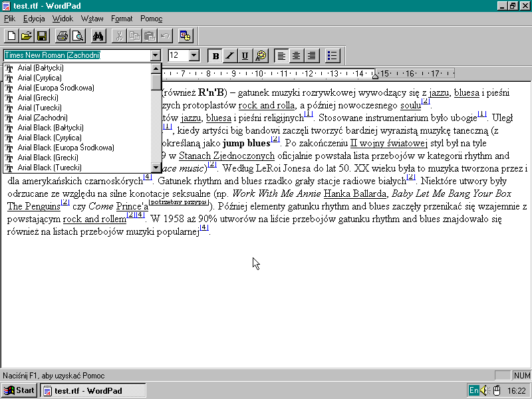This screenshot has height=399, width=532.
Task: Click the Times New Roman font name field
Action: [77, 55]
